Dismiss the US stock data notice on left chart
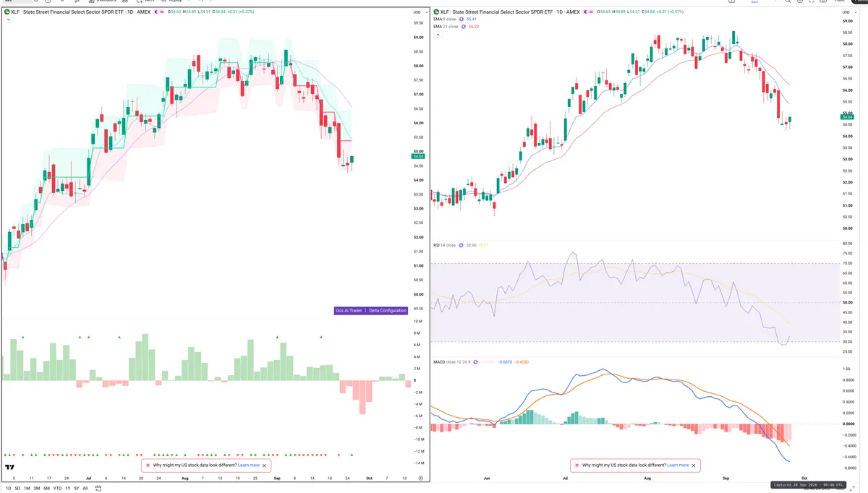Image resolution: width=868 pixels, height=493 pixels. click(x=265, y=466)
